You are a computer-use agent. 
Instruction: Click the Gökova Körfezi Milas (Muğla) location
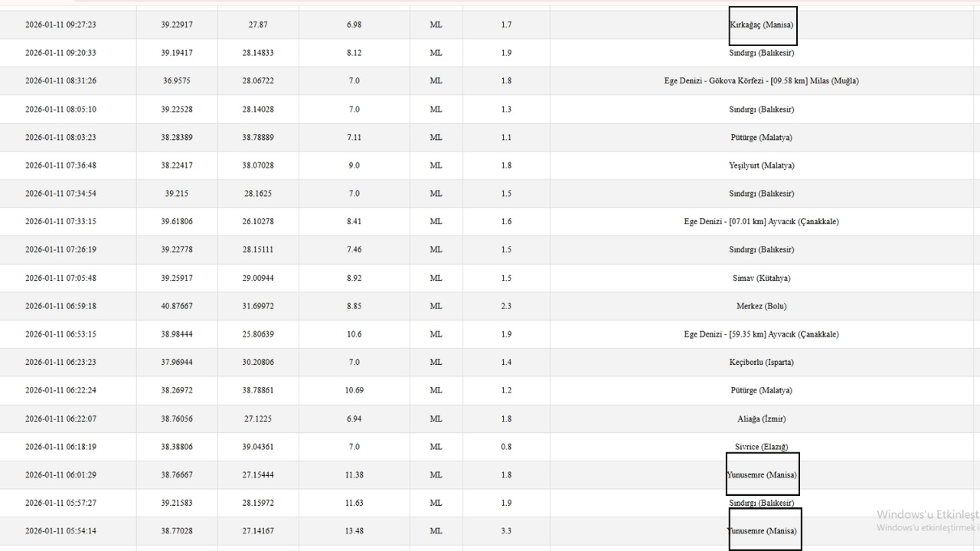coord(761,81)
